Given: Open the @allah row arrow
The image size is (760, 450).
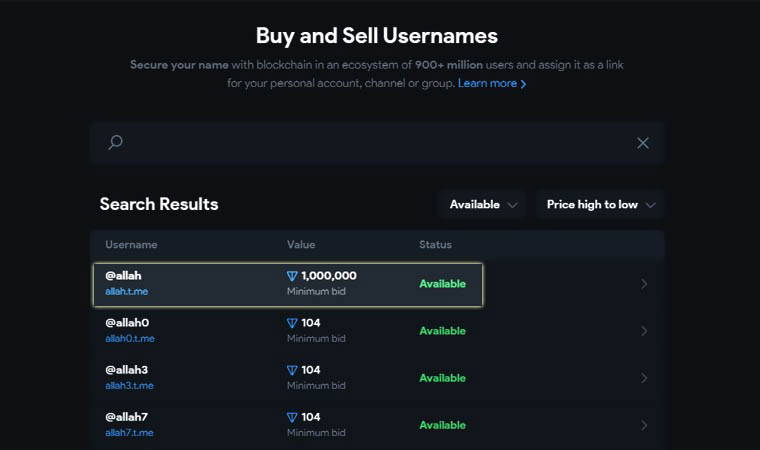Looking at the screenshot, I should click(x=644, y=284).
